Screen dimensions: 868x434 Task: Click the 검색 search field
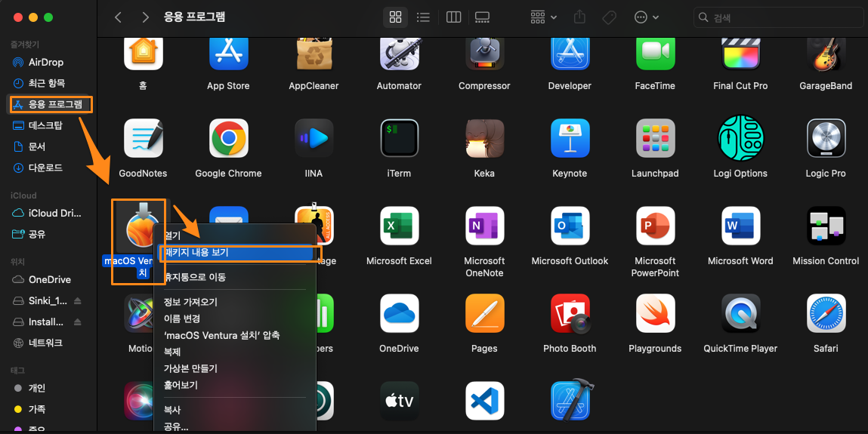(778, 17)
